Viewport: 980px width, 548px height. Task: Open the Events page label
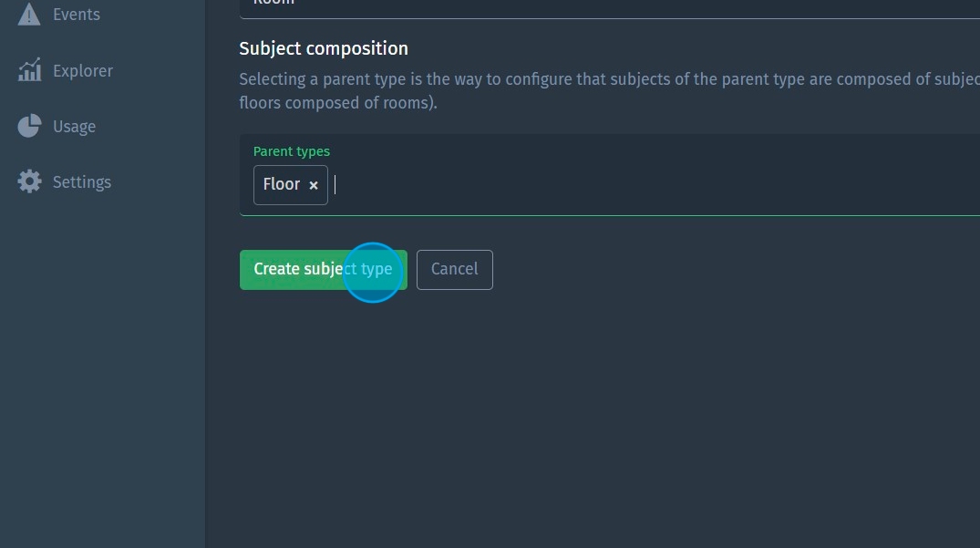pos(77,15)
